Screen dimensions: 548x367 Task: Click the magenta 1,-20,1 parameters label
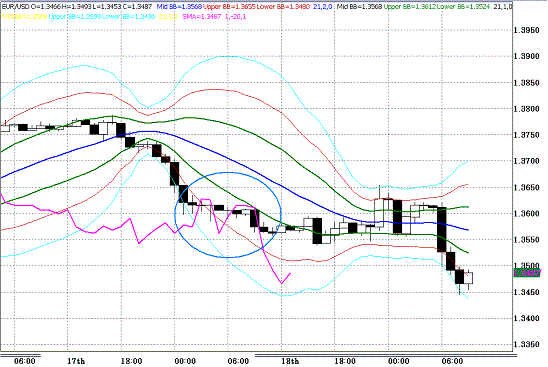click(236, 16)
